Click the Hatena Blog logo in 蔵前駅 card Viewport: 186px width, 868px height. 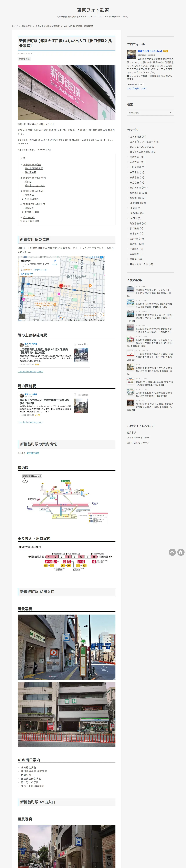click(x=81, y=395)
